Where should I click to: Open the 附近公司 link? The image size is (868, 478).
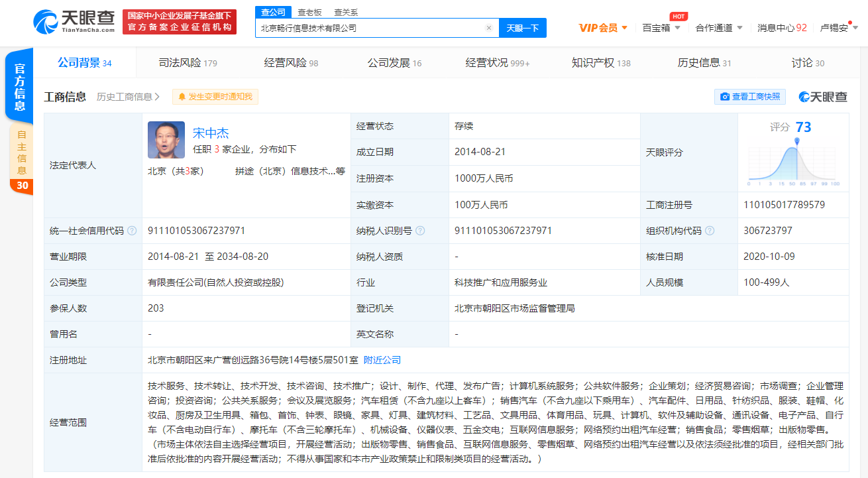382,360
